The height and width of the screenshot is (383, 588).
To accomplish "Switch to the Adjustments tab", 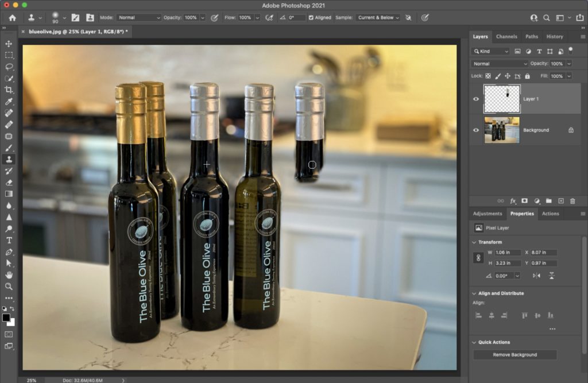I will (x=488, y=214).
